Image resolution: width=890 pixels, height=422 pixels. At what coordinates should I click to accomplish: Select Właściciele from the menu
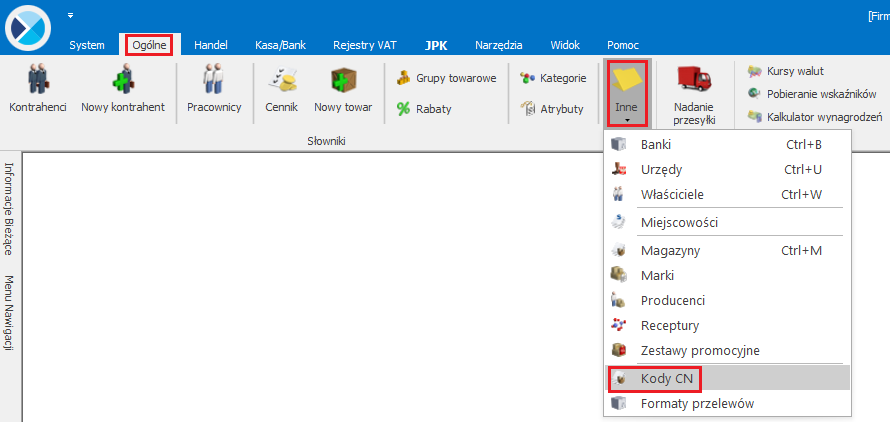pyautogui.click(x=728, y=194)
